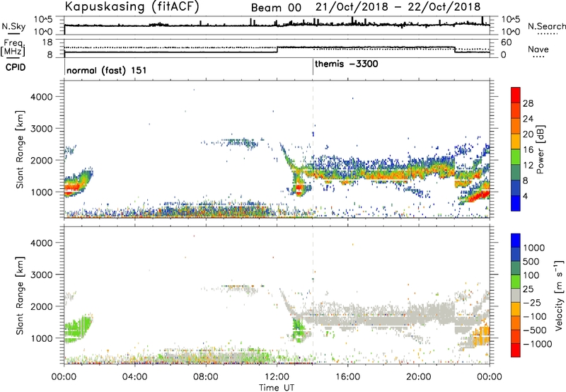
Task: Click the Slant Range label of velocity panel
Action: click(x=20, y=296)
